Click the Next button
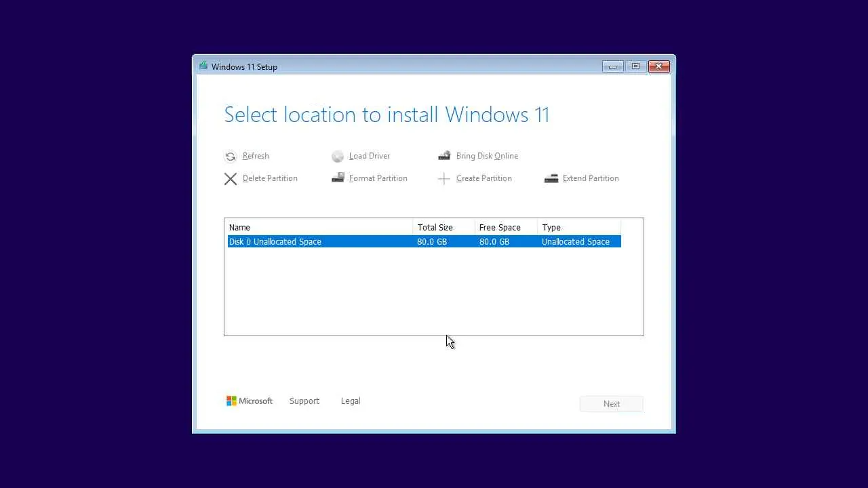868x488 pixels. [x=612, y=404]
